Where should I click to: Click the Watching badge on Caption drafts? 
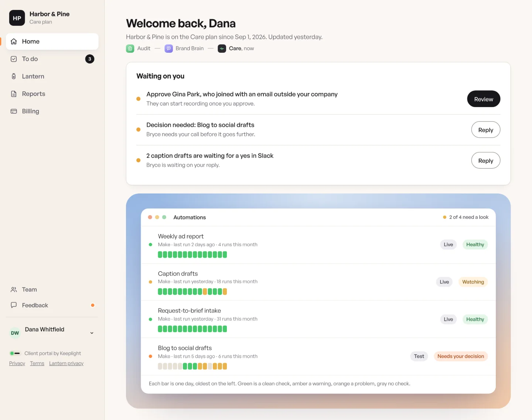473,282
